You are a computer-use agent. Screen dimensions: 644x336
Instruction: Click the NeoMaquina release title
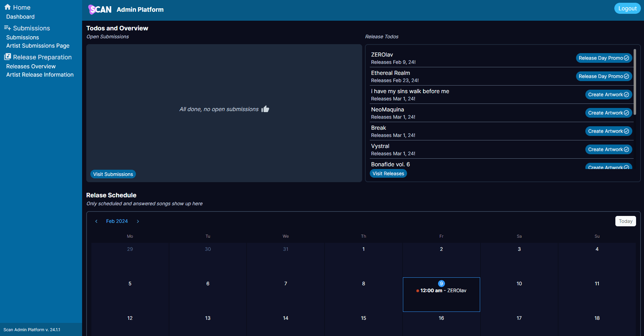[x=387, y=109]
